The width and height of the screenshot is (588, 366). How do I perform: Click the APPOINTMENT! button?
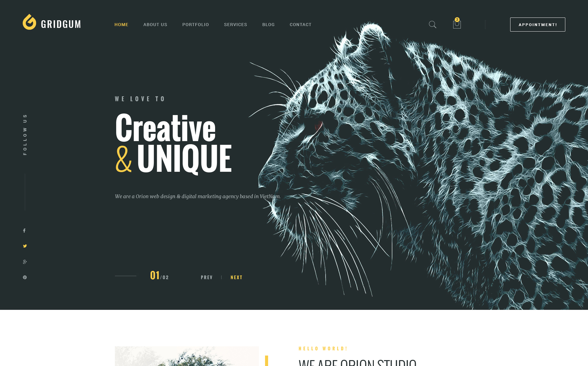(537, 24)
